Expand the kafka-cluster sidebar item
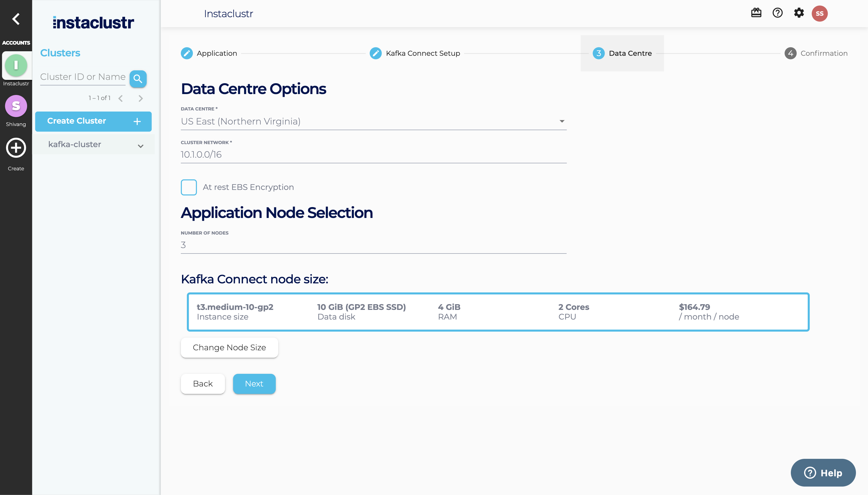The width and height of the screenshot is (868, 495). pos(140,146)
